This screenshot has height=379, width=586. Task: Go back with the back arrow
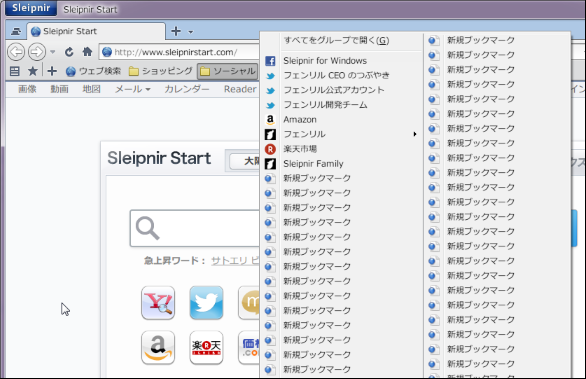(x=16, y=52)
